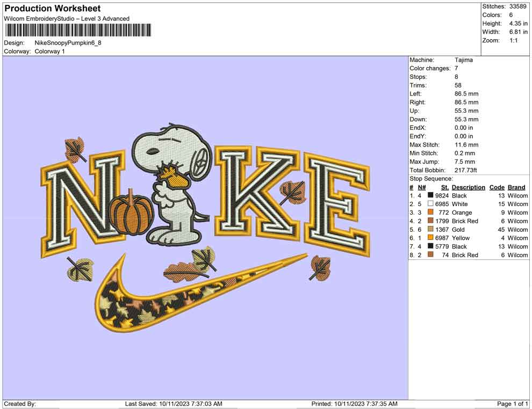Click the Production Worksheet heading

53,9
